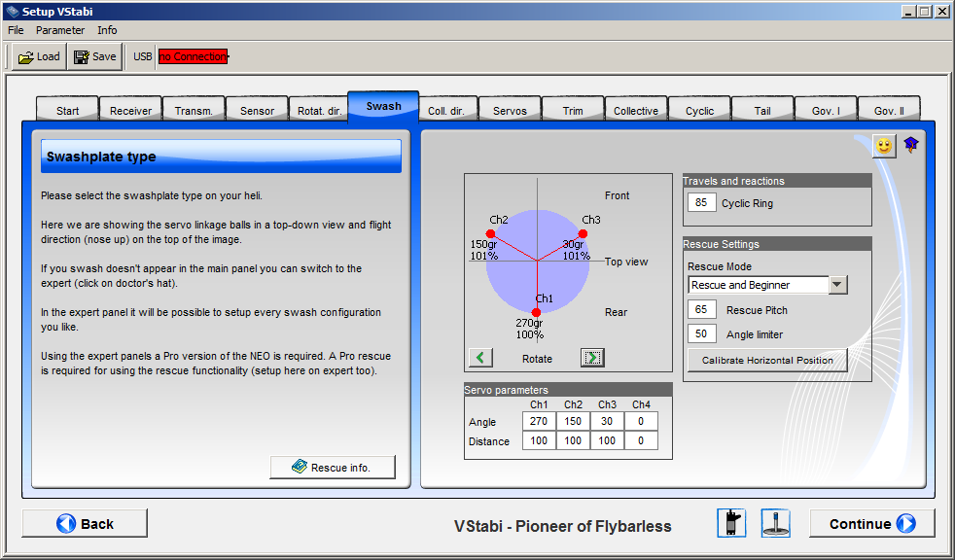
Task: Switch to the Start tab
Action: [x=68, y=110]
